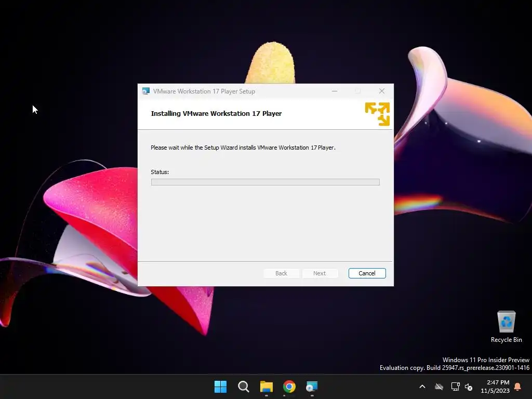Click the disabled Back button

[281, 273]
